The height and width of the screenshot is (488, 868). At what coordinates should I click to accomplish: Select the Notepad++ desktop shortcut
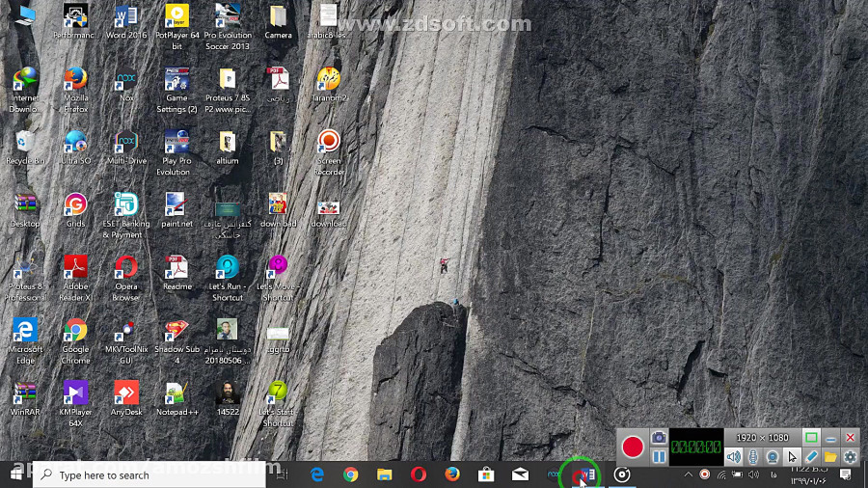click(x=177, y=399)
